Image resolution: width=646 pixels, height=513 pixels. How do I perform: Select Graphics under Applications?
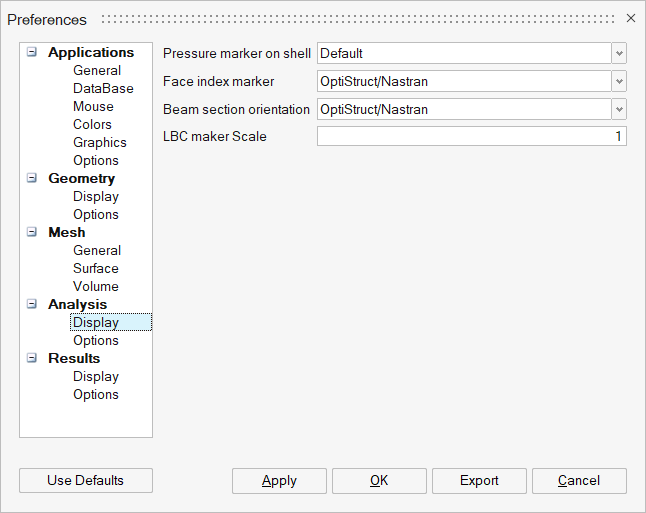point(99,143)
